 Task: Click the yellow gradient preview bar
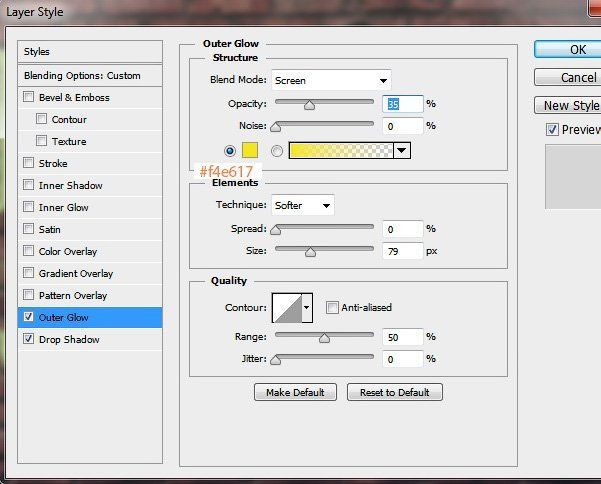(341, 150)
